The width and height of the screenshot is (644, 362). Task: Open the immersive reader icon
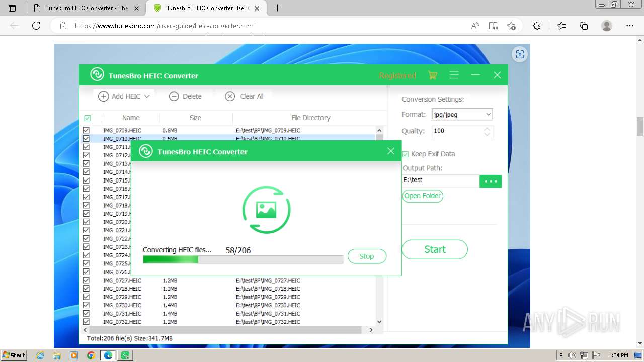[x=493, y=26]
